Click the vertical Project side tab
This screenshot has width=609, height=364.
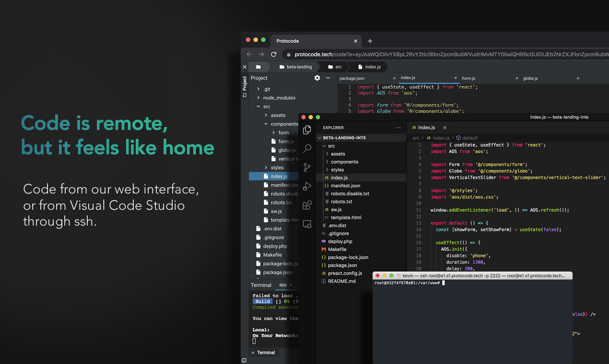pos(245,86)
